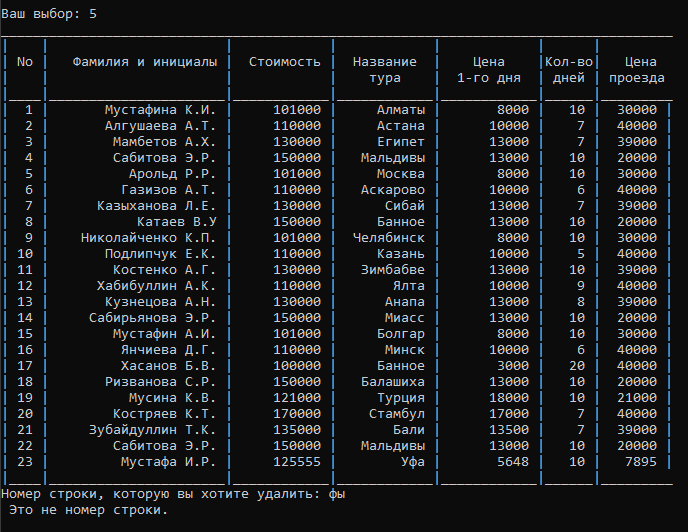This screenshot has width=688, height=532.
Task: Click the 'No' column header
Action: 25,62
